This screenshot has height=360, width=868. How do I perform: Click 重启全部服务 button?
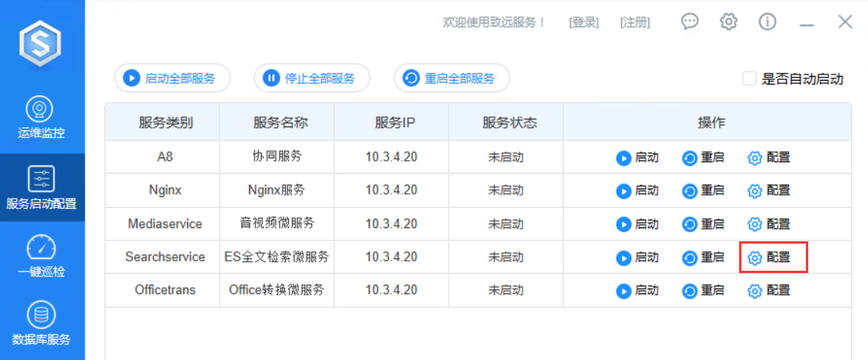(452, 78)
